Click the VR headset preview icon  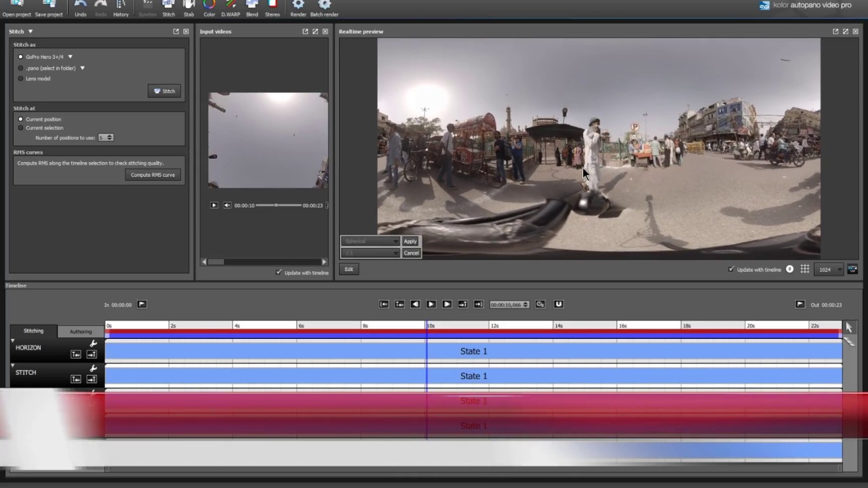click(x=852, y=269)
